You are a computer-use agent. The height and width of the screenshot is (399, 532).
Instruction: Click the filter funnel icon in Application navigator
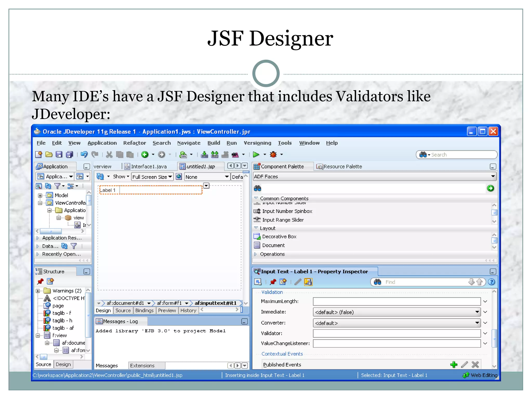[57, 186]
